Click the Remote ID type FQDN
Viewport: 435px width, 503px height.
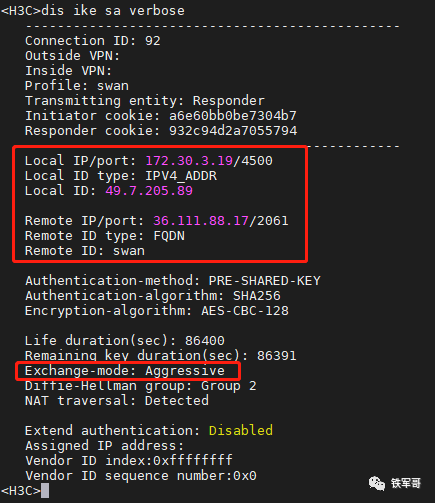coord(169,236)
